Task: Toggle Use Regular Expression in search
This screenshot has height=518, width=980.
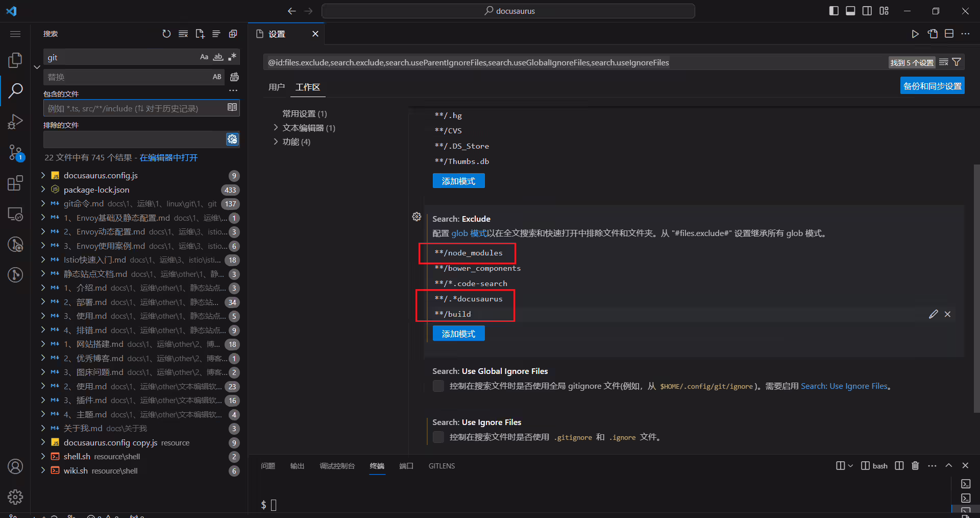Action: point(232,57)
